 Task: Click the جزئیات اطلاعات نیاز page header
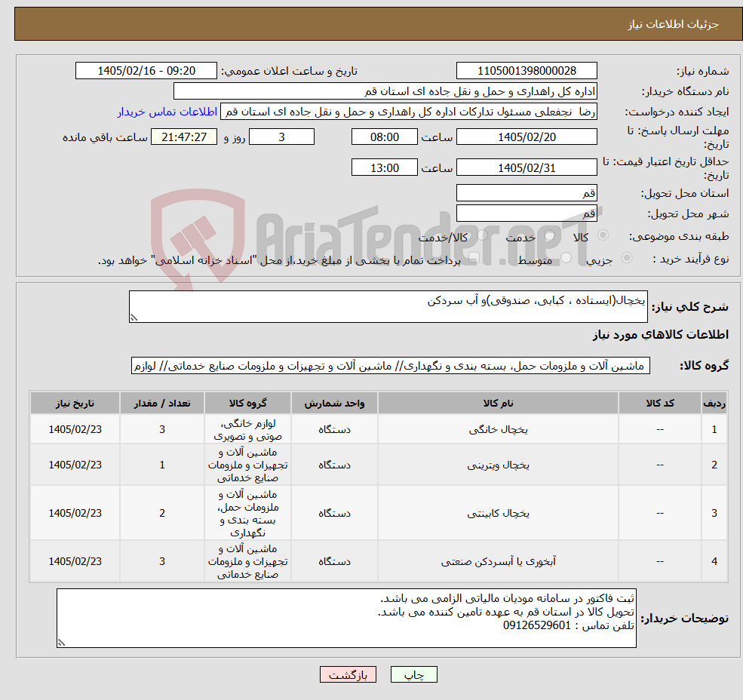tap(673, 24)
